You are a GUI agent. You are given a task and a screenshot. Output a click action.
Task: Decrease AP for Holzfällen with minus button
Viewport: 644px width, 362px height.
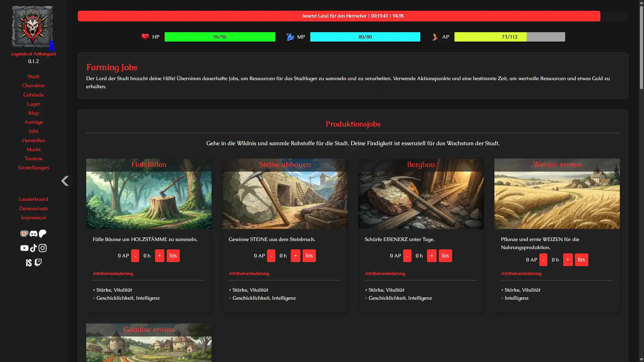tap(135, 255)
